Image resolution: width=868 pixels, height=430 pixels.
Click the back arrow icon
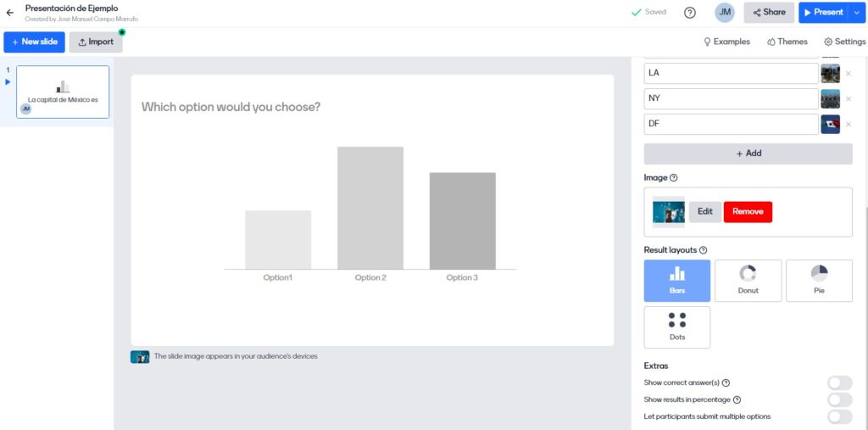(10, 13)
